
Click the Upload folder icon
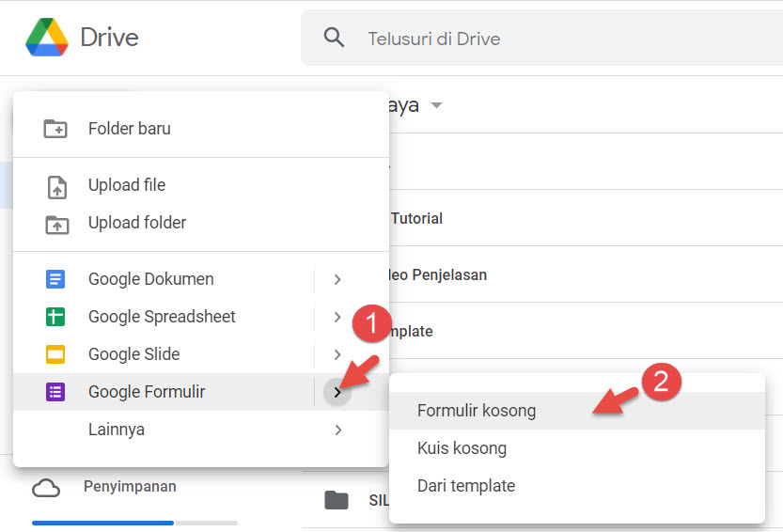coord(56,224)
